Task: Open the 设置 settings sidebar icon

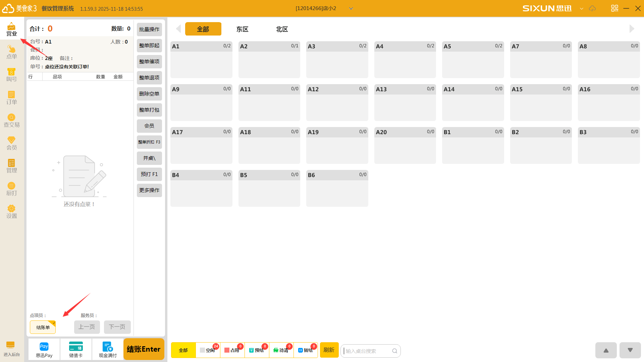Action: [x=11, y=212]
